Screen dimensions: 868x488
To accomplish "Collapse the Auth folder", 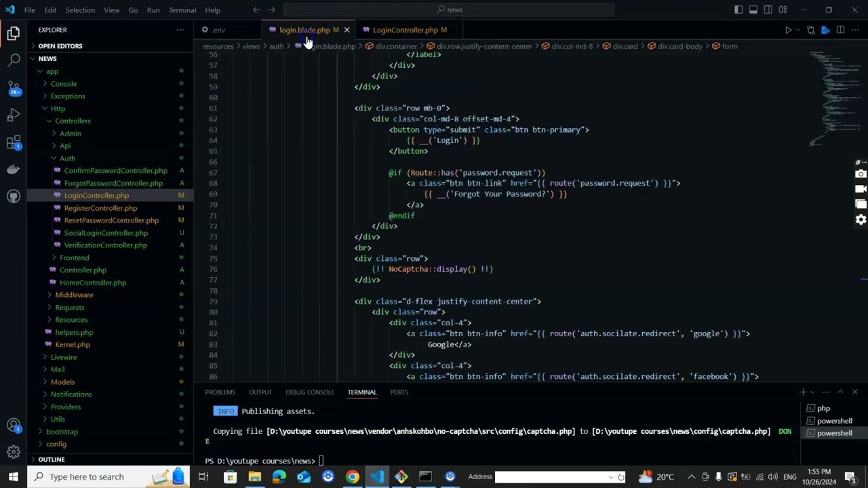I will click(x=67, y=158).
